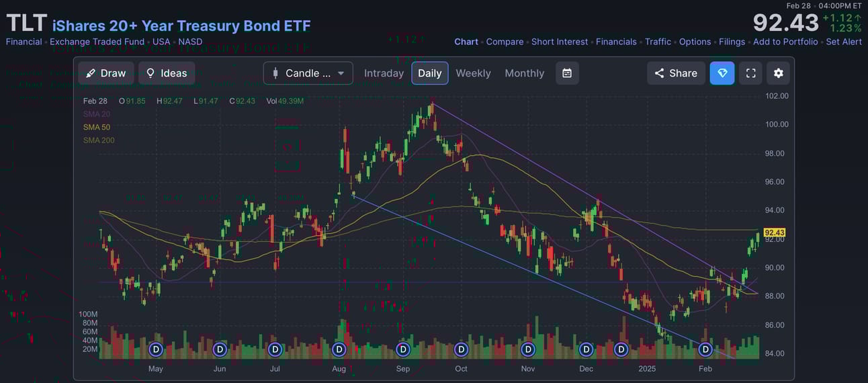Click the 92.43 current price tag on axis
Viewport: 868px width, 383px height.
tap(775, 232)
